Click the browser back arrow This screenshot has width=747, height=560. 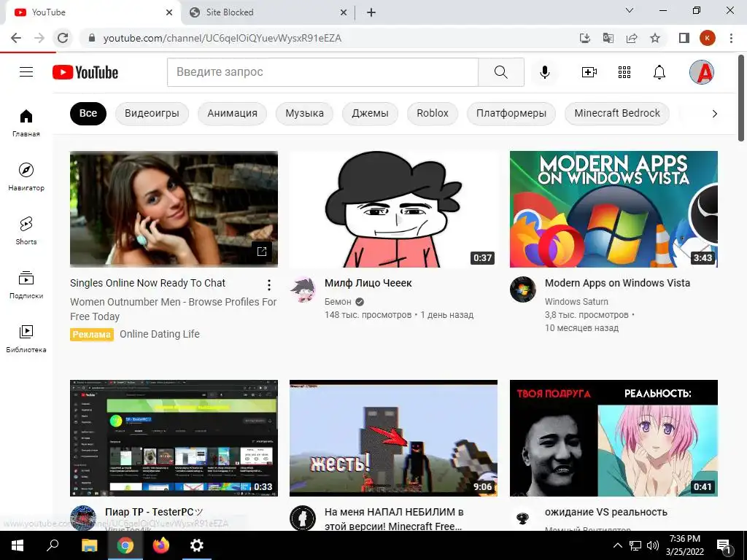[16, 38]
